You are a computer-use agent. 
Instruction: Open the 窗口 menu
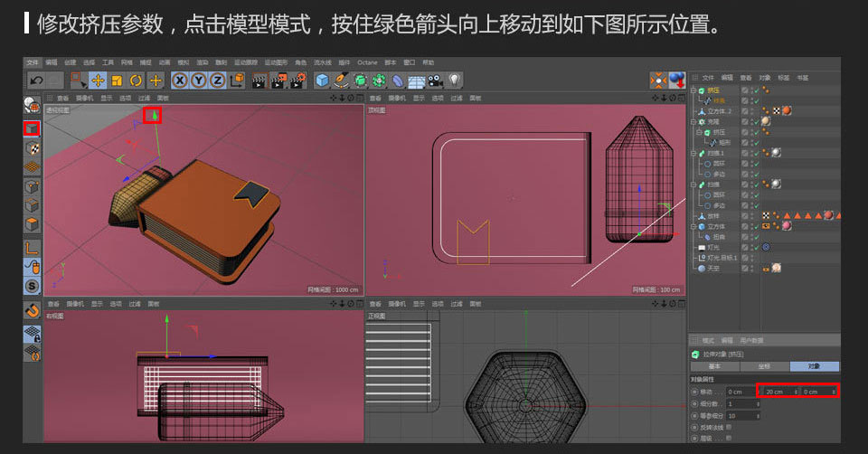(409, 62)
